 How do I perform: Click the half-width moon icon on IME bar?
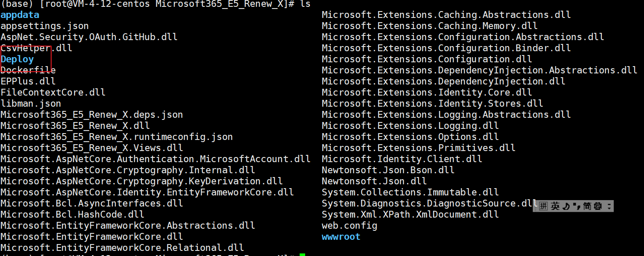click(566, 206)
